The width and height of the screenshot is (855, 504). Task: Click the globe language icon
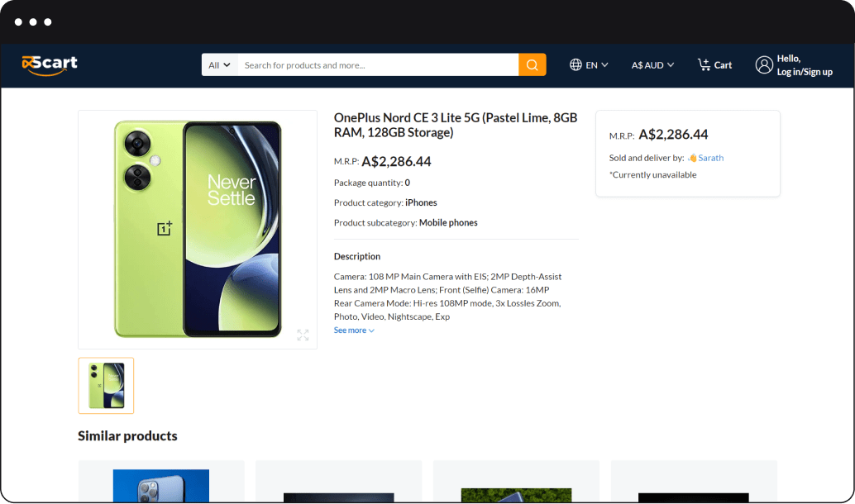574,64
